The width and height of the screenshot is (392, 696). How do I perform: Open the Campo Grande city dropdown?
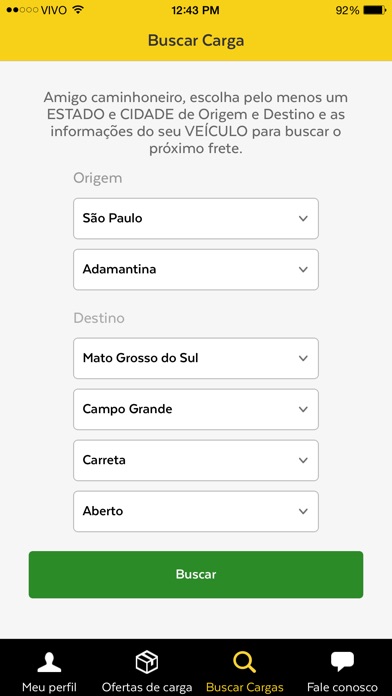tap(196, 409)
